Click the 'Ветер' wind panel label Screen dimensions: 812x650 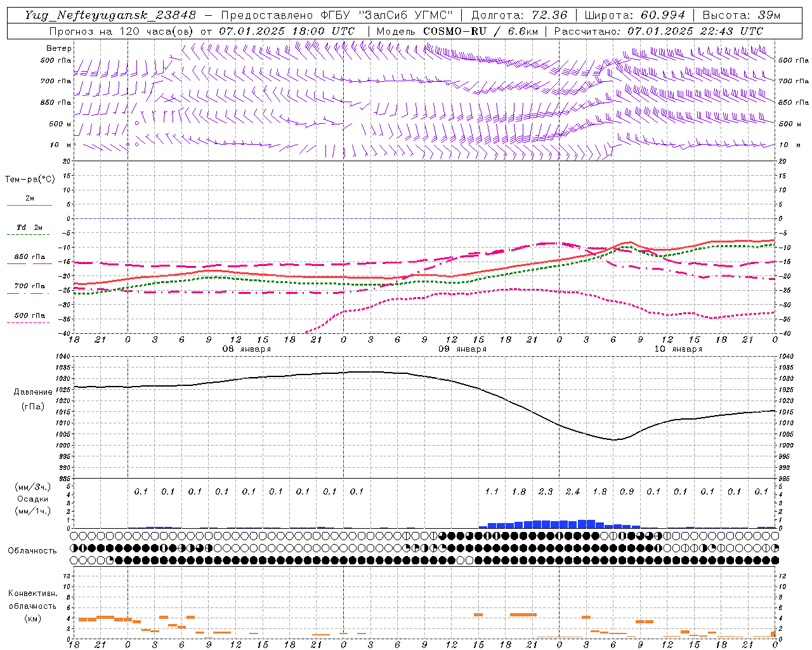(x=59, y=48)
